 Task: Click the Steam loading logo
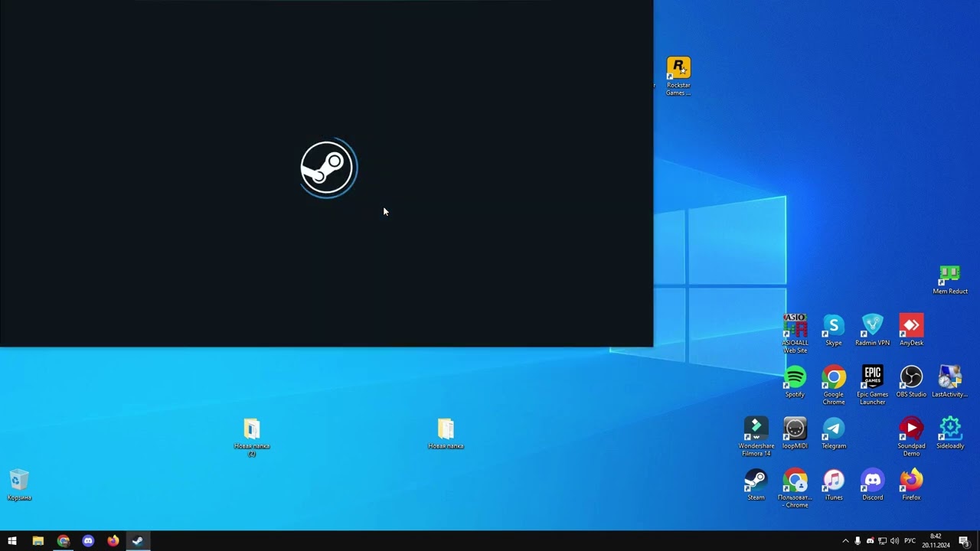(328, 168)
